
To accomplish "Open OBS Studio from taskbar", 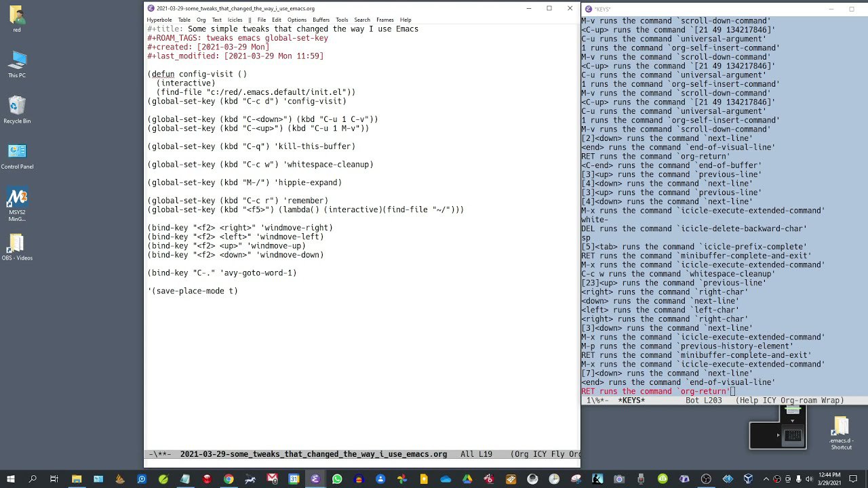I will pyautogui.click(x=706, y=479).
